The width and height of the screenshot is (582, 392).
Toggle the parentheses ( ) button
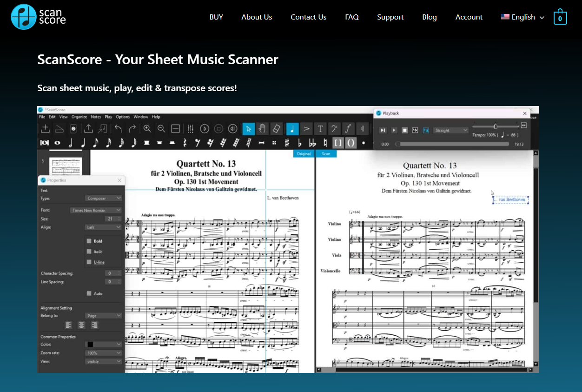351,143
